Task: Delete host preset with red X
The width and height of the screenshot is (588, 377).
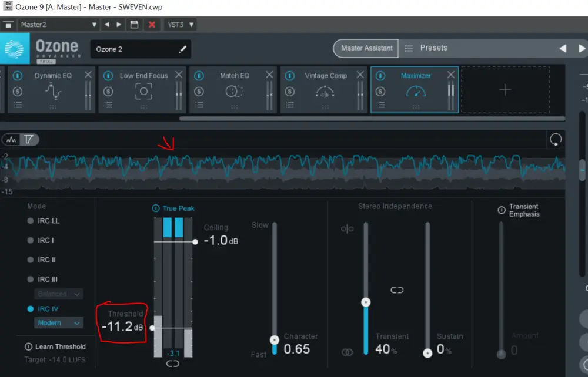Action: [152, 25]
